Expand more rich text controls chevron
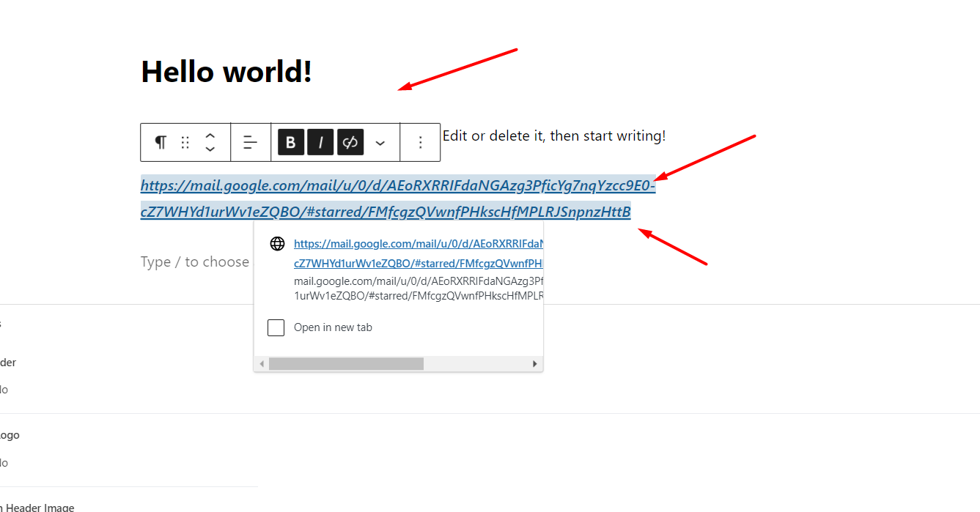980x512 pixels. (380, 143)
